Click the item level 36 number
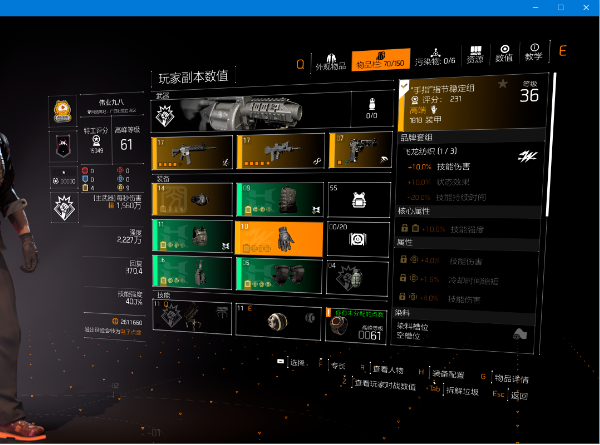The height and width of the screenshot is (445, 600). 529,95
